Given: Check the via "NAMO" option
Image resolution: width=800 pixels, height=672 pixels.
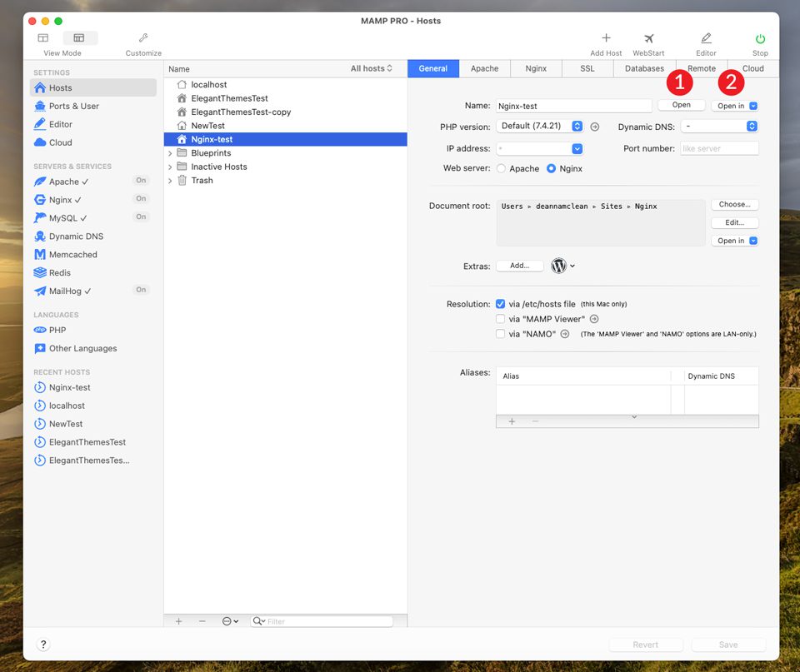Looking at the screenshot, I should 501,333.
